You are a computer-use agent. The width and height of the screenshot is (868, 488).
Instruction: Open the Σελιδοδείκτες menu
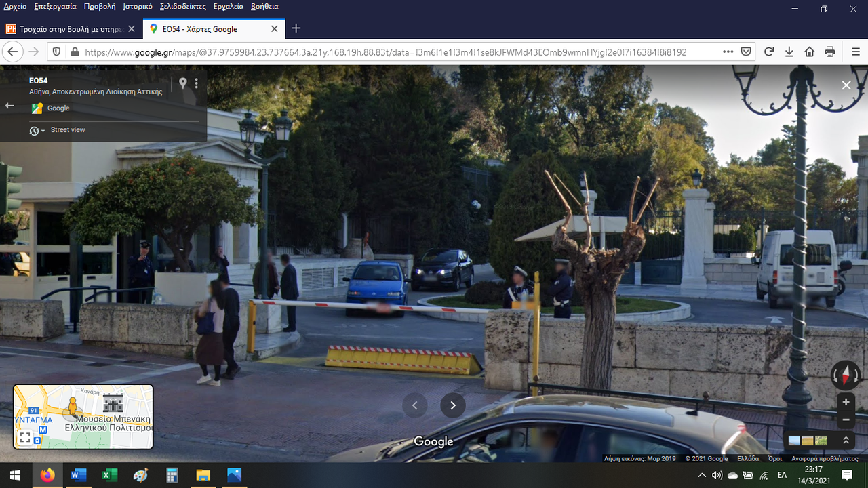pyautogui.click(x=183, y=7)
